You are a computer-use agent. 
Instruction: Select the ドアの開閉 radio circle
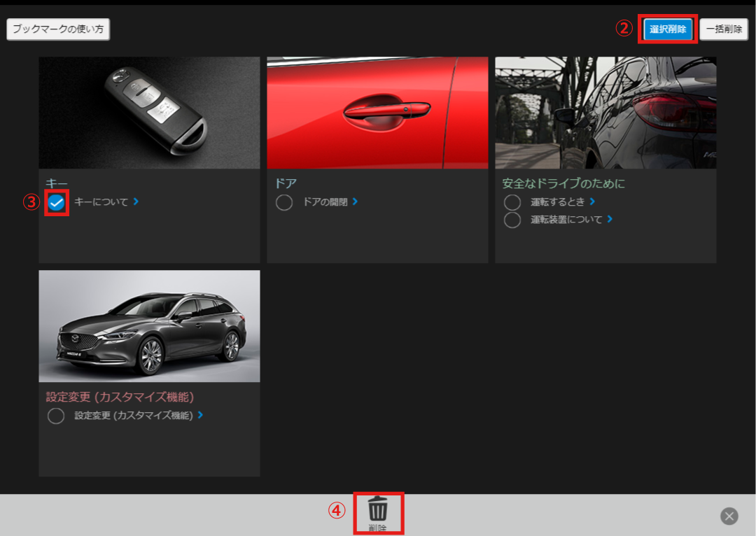pos(284,203)
